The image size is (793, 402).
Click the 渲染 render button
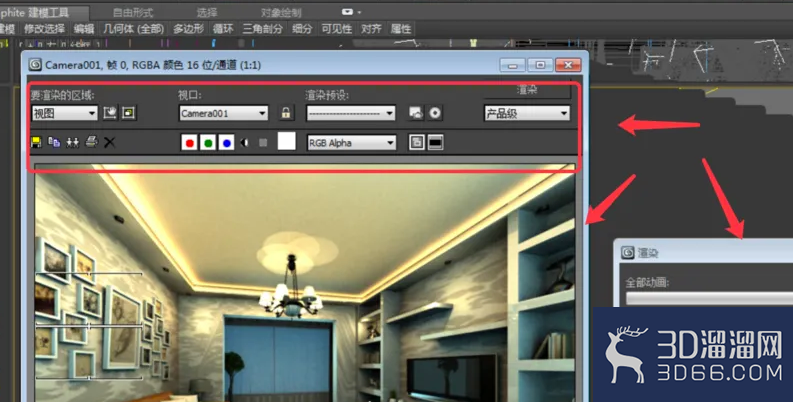pos(527,90)
